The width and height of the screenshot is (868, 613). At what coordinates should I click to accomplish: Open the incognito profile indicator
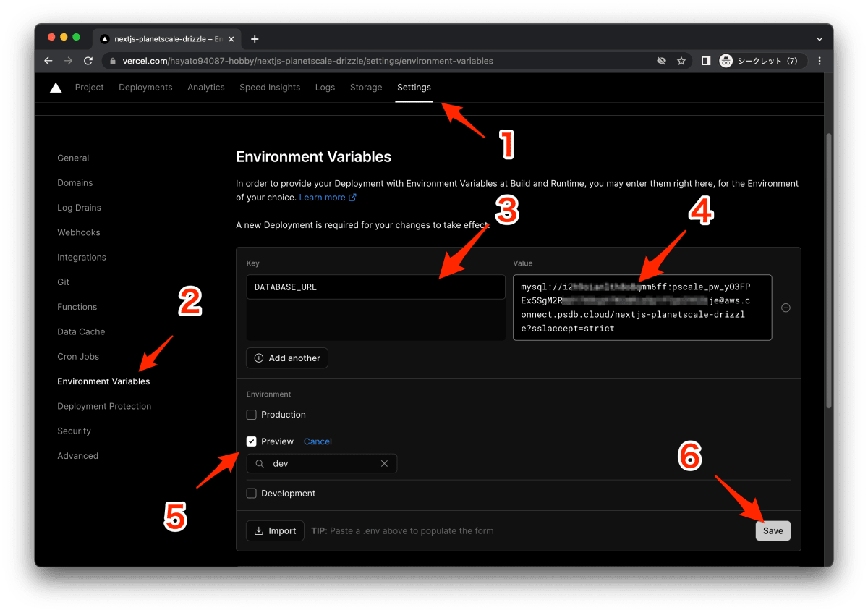tap(761, 61)
